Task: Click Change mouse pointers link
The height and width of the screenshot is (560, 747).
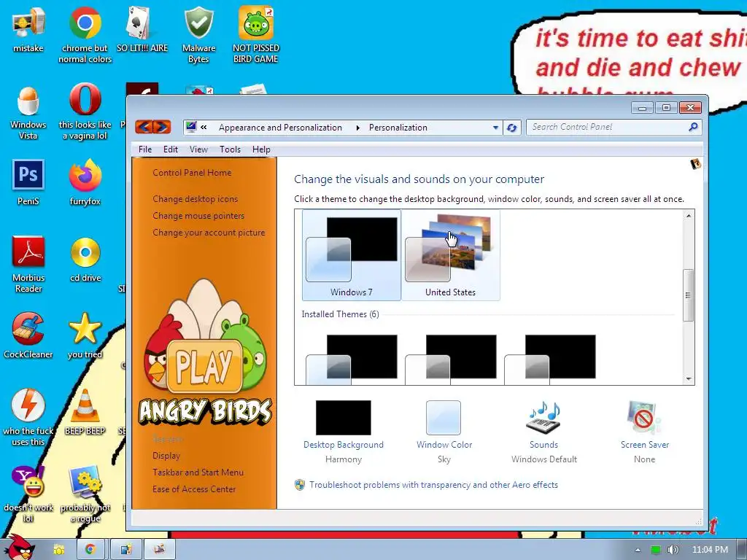Action: point(198,216)
